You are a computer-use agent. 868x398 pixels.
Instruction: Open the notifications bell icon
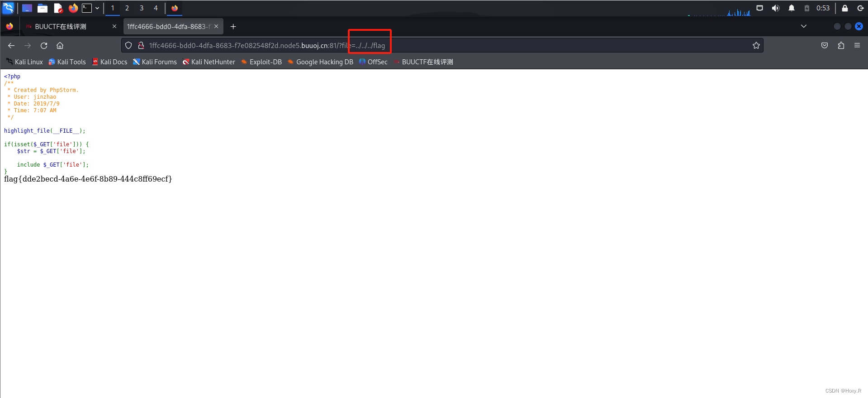coord(792,8)
